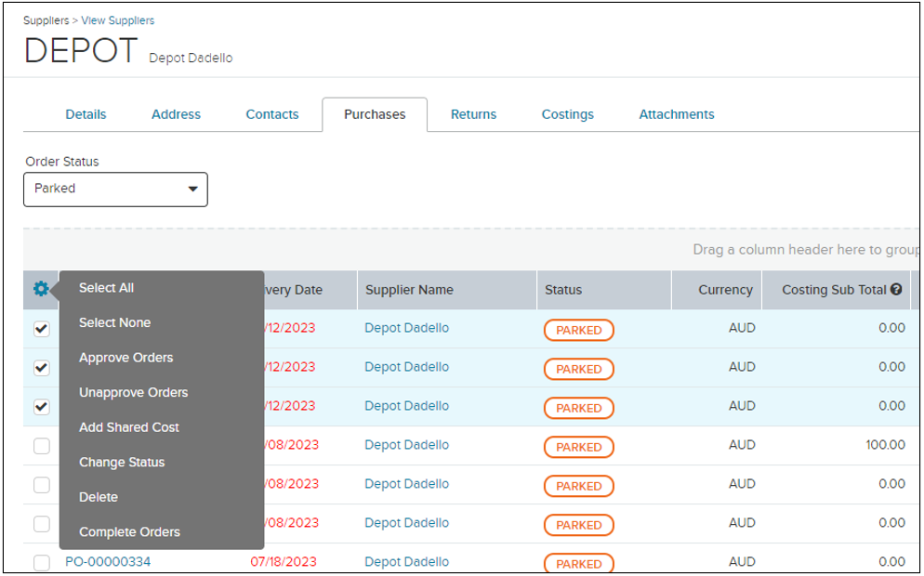Switch to the Address tab
This screenshot has width=924, height=576.
pos(177,114)
